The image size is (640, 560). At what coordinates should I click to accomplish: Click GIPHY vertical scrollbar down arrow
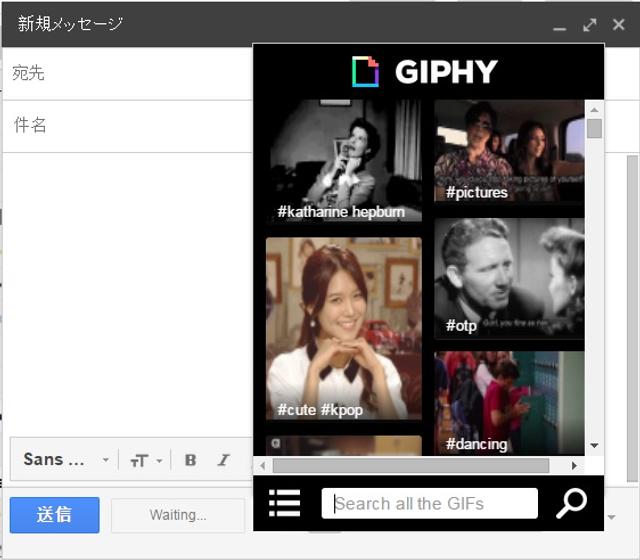tap(594, 445)
